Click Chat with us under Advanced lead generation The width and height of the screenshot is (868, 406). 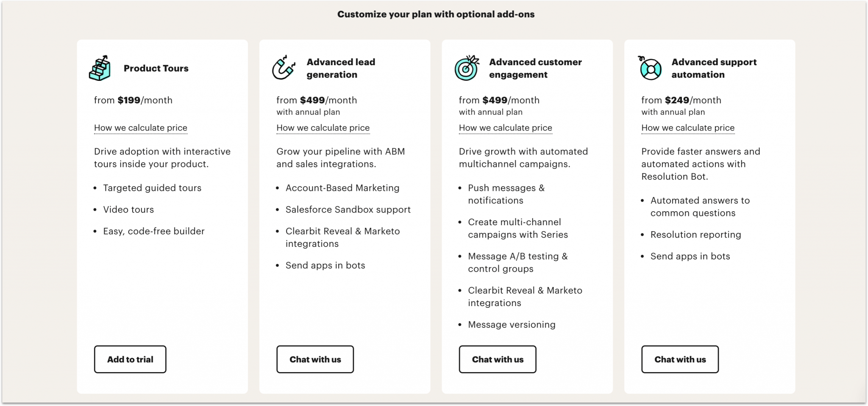coord(315,359)
